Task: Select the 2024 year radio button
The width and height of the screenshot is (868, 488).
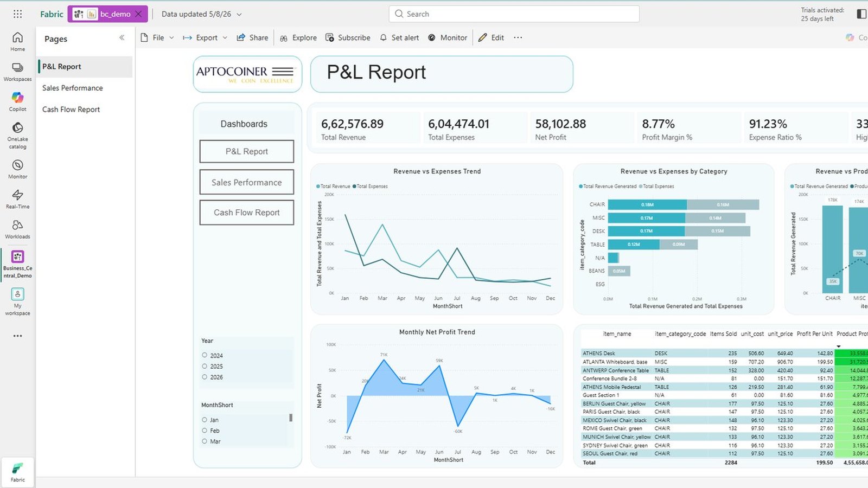Action: coord(205,355)
